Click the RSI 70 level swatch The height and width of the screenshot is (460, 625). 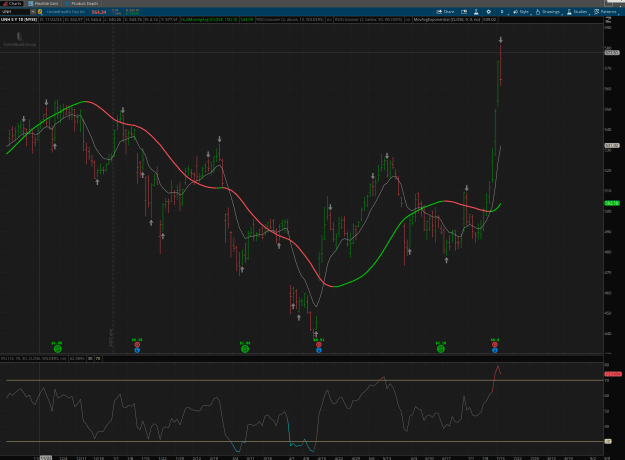click(98, 358)
